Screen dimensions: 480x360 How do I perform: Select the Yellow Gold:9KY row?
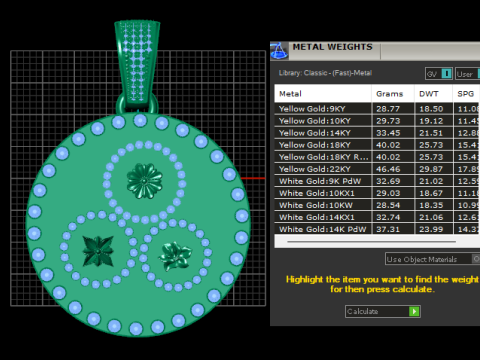[x=377, y=109]
